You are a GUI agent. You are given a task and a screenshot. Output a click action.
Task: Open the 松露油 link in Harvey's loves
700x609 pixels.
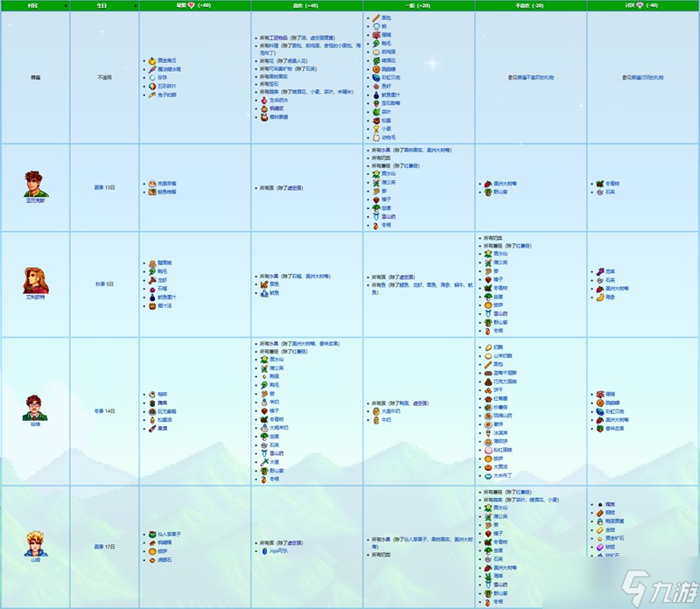(x=164, y=420)
